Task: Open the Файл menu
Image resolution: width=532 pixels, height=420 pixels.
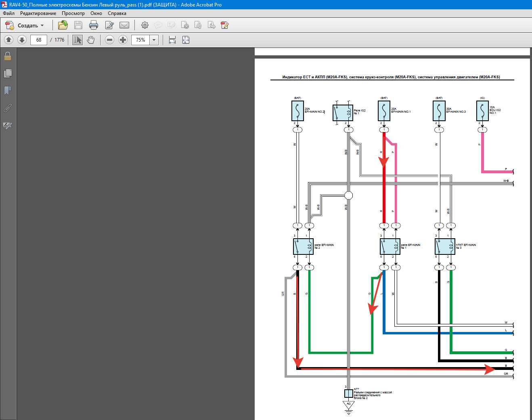Action: click(8, 13)
